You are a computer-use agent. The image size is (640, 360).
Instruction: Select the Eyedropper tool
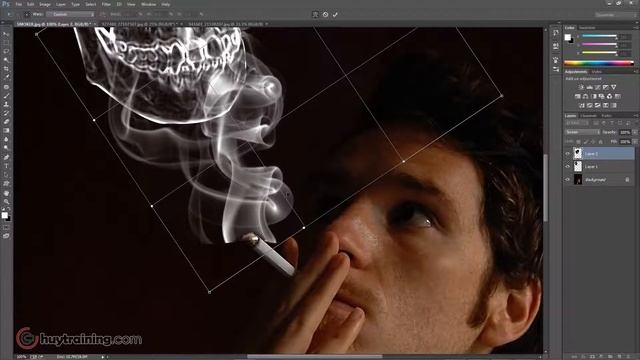(6, 77)
